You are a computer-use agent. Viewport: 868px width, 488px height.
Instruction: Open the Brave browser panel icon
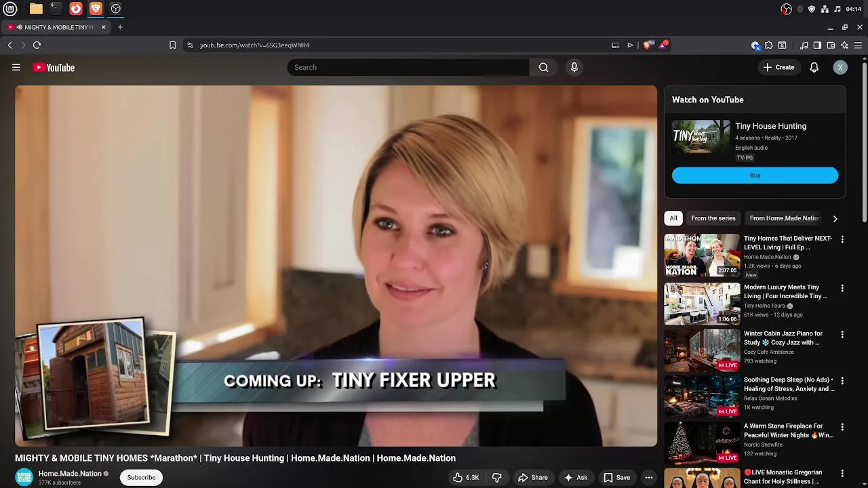(96, 9)
